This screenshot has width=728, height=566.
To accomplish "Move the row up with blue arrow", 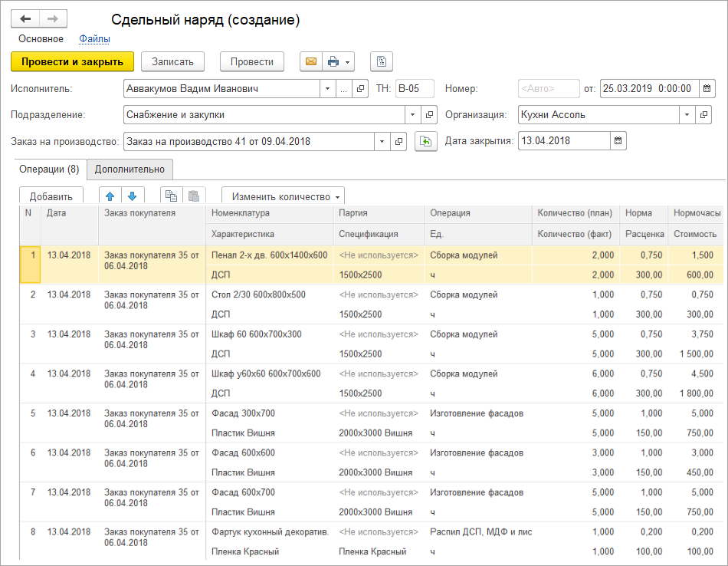I will (110, 196).
